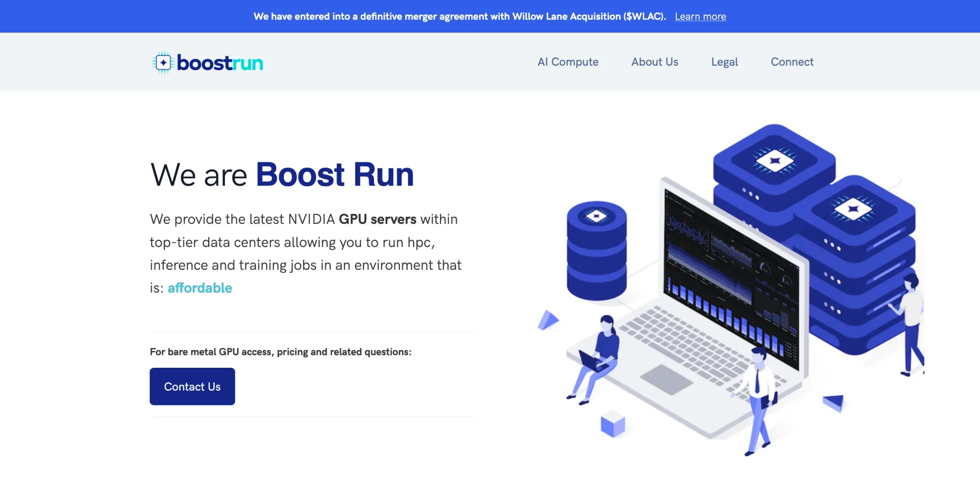Click the blue triangle left of the laptop
The width and height of the screenshot is (980, 477).
548,321
